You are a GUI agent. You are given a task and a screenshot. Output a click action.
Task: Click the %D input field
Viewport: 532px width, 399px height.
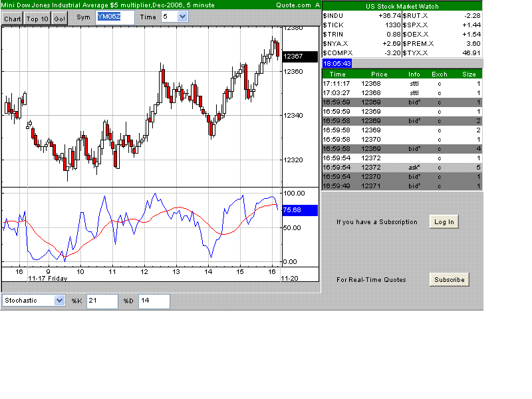(154, 301)
